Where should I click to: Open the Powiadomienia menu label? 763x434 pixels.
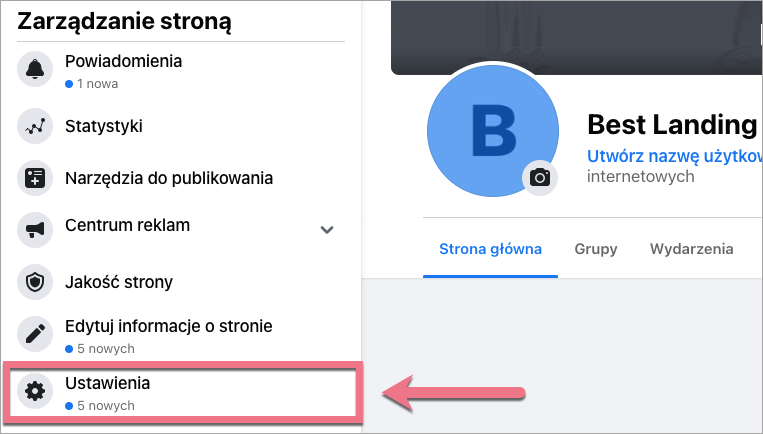click(123, 61)
